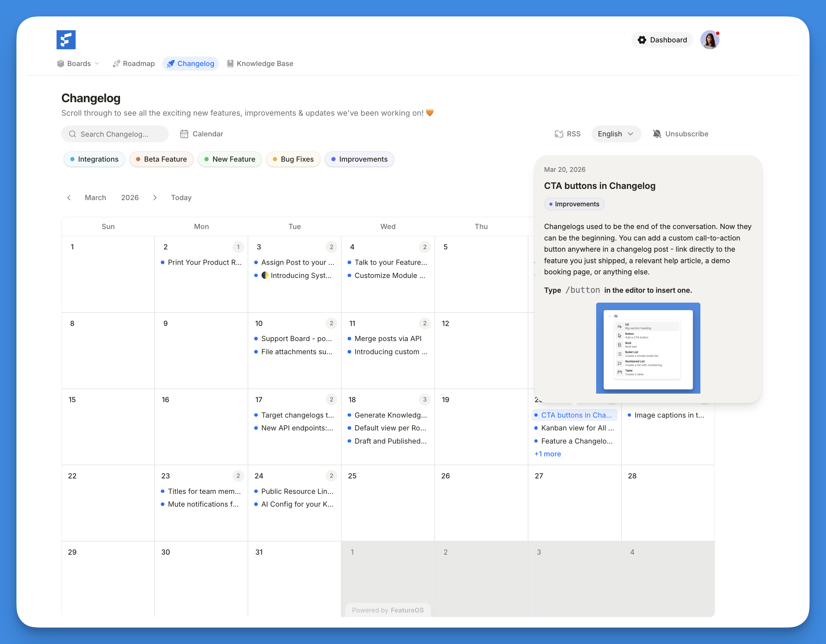826x644 pixels.
Task: Jump to Today
Action: coord(181,198)
